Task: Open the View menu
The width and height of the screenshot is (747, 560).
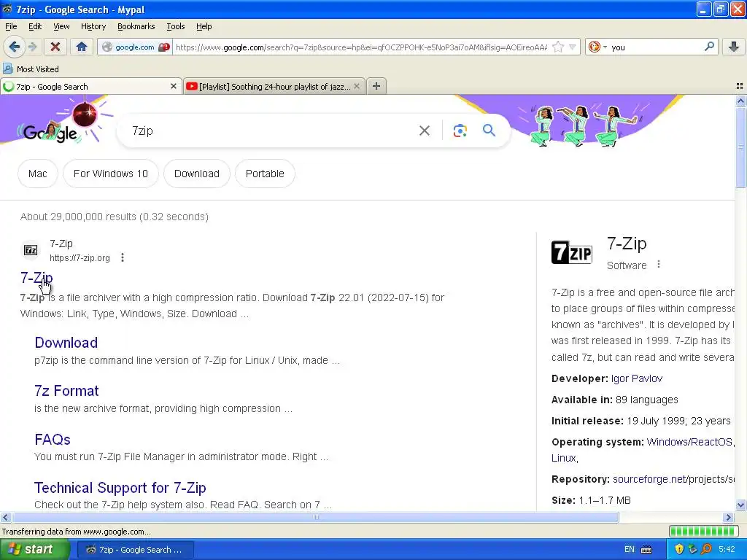Action: 61,26
